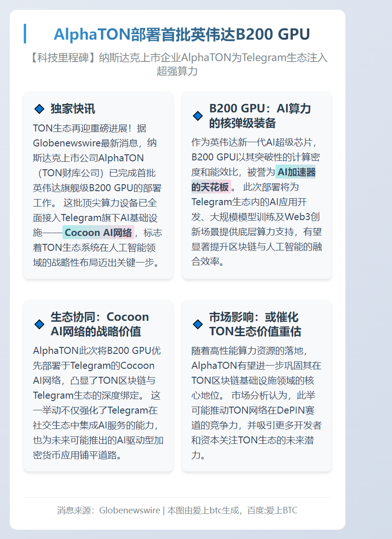Click the 市场影响：或催化TON生态价值重估 heading
The image size is (392, 539).
click(x=257, y=324)
